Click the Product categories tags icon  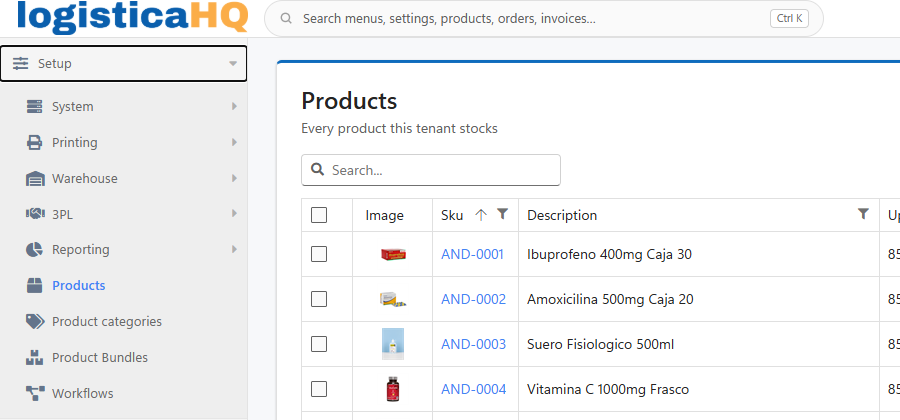click(35, 321)
